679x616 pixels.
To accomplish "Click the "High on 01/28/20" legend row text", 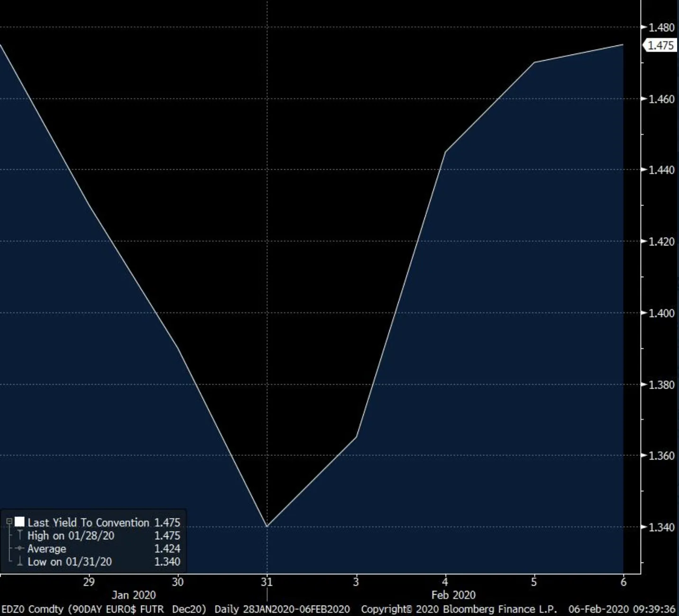I will point(71,535).
